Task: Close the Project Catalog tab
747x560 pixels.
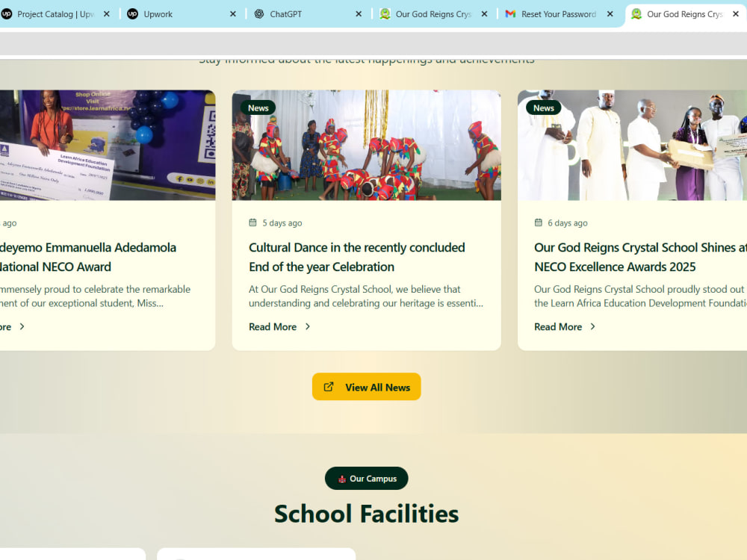Action: coord(107,14)
